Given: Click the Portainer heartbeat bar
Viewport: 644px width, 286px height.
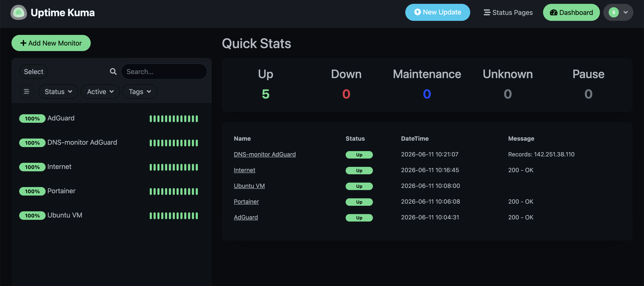Looking at the screenshot, I should (174, 191).
